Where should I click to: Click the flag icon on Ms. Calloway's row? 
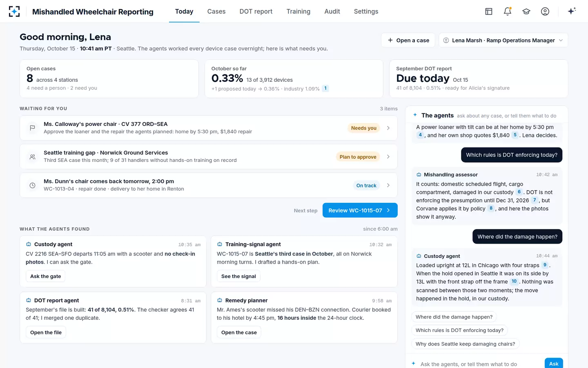pyautogui.click(x=32, y=128)
